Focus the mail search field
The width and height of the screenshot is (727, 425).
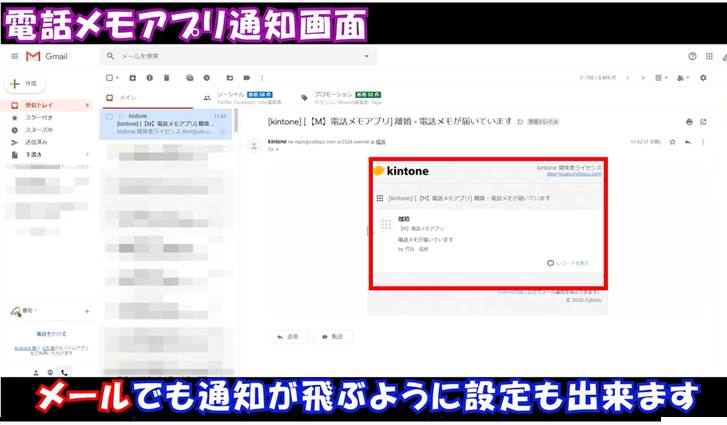236,56
